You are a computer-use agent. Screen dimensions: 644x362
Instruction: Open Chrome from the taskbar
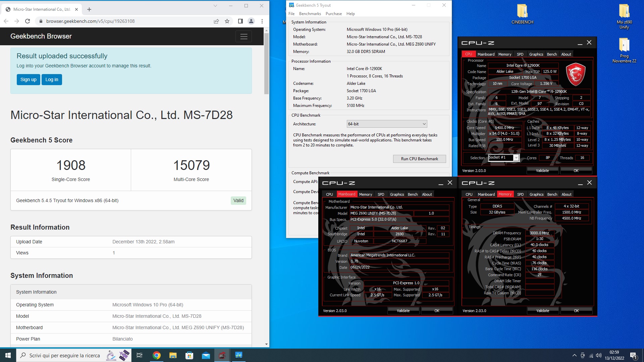(156, 355)
